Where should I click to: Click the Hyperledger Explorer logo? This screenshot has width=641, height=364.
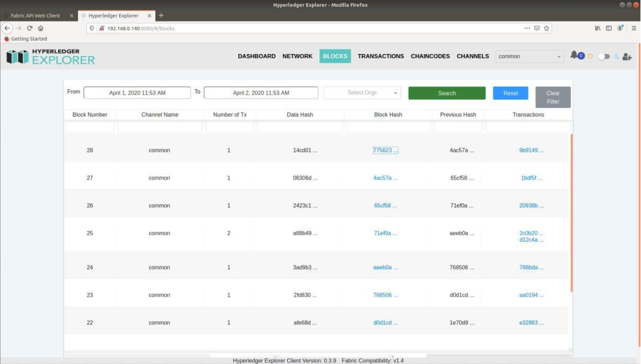tap(50, 56)
